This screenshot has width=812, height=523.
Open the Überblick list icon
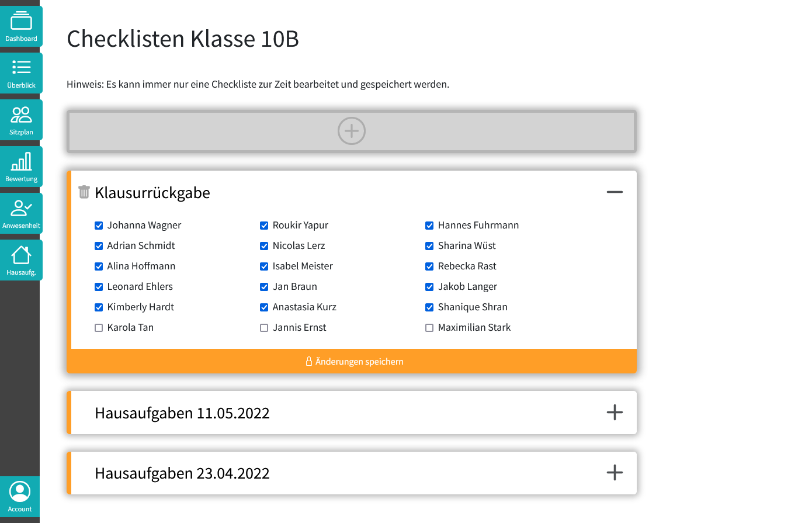[x=21, y=73]
